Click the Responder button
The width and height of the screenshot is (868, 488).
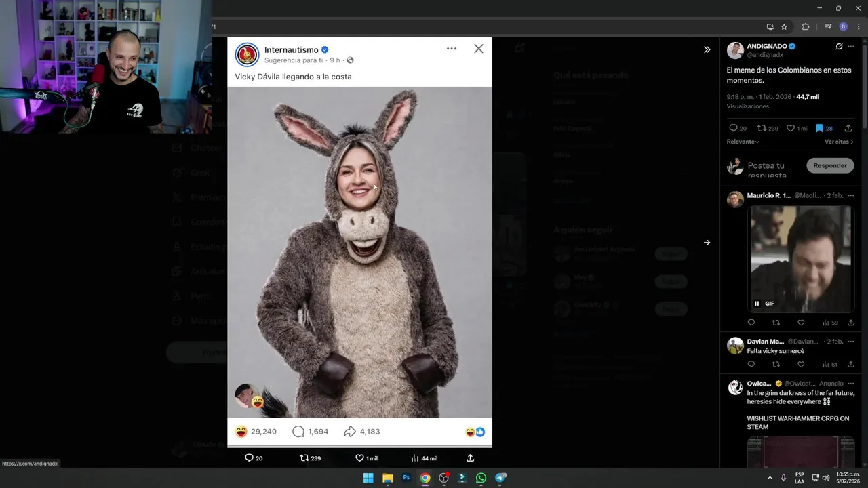click(x=830, y=165)
